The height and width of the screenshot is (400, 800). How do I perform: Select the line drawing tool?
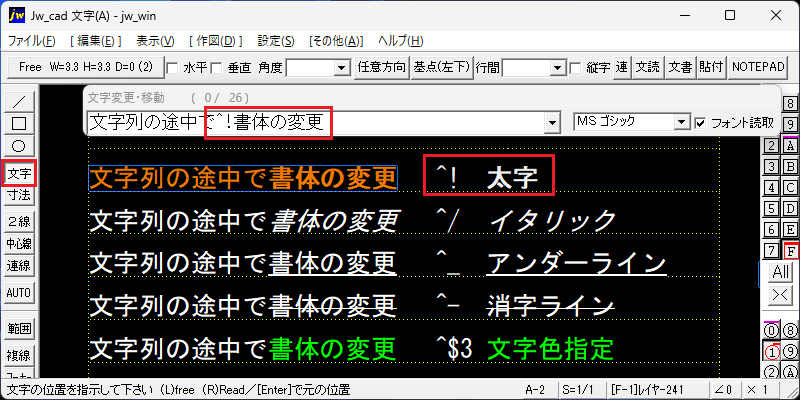[19, 102]
